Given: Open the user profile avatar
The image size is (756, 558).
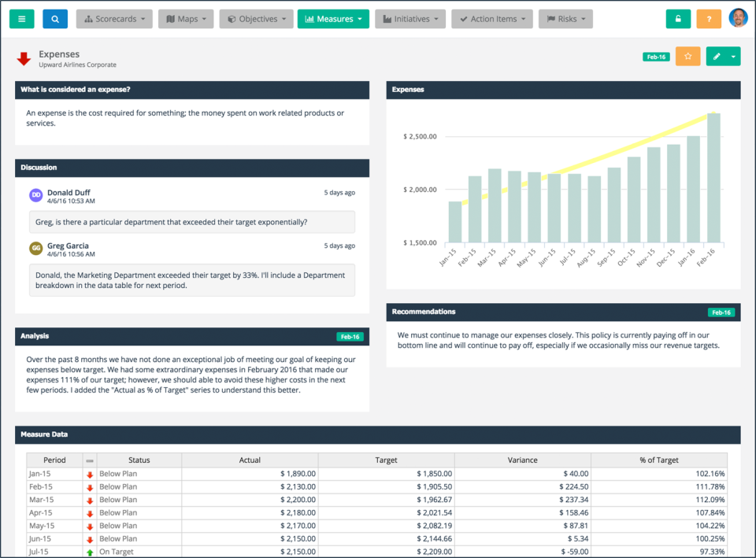Looking at the screenshot, I should tap(738, 18).
